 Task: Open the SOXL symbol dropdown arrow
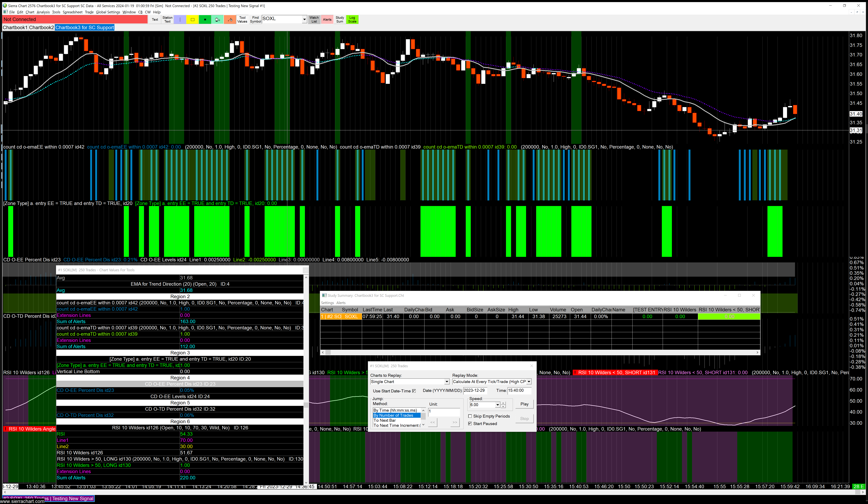tap(304, 20)
